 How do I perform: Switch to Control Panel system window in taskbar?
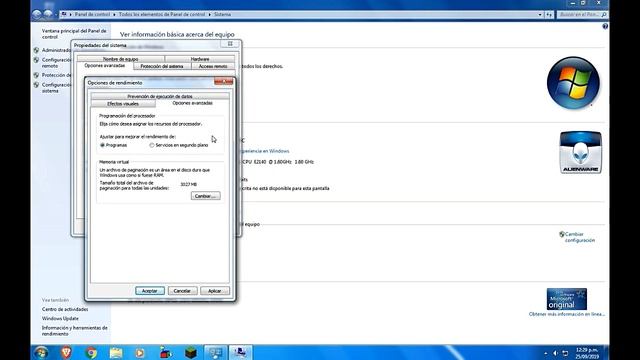pyautogui.click(x=216, y=352)
